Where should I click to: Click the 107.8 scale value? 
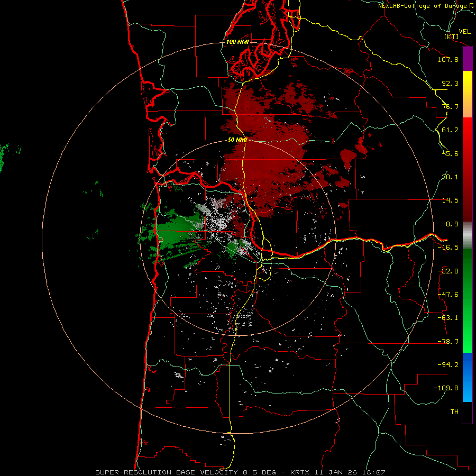pos(448,59)
